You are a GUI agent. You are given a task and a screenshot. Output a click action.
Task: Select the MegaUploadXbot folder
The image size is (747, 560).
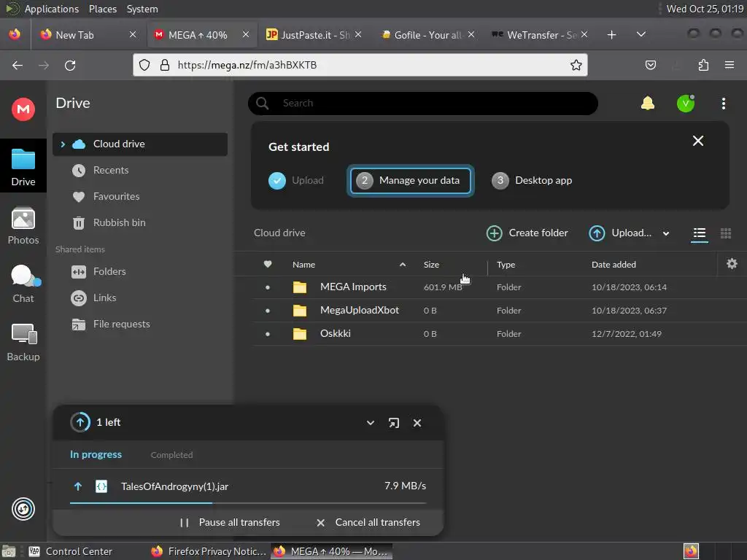point(499,311)
